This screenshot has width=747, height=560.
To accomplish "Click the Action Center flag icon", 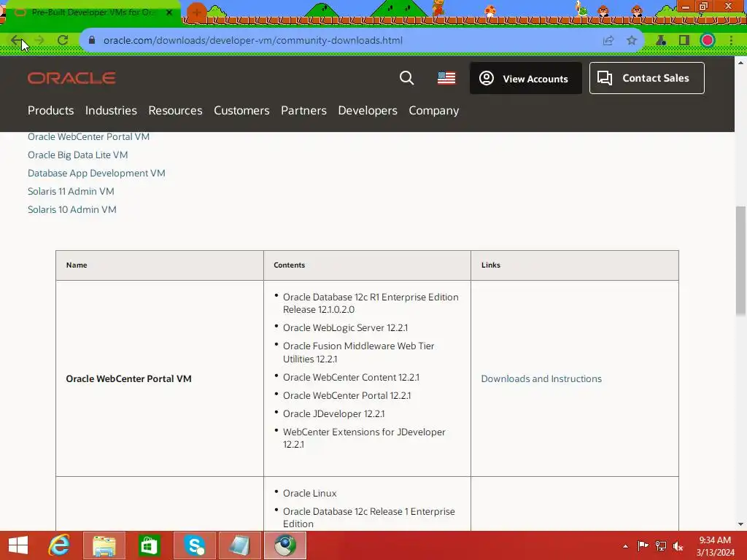I will tap(643, 545).
